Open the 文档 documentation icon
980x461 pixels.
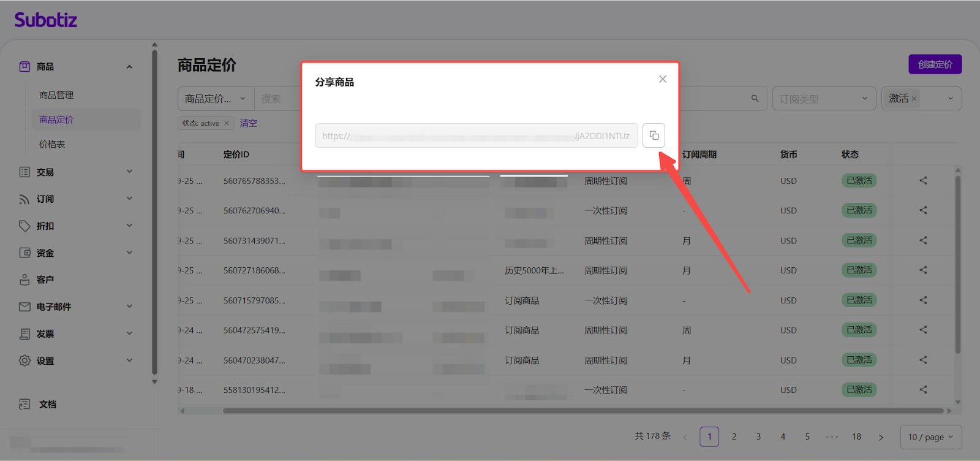point(24,405)
